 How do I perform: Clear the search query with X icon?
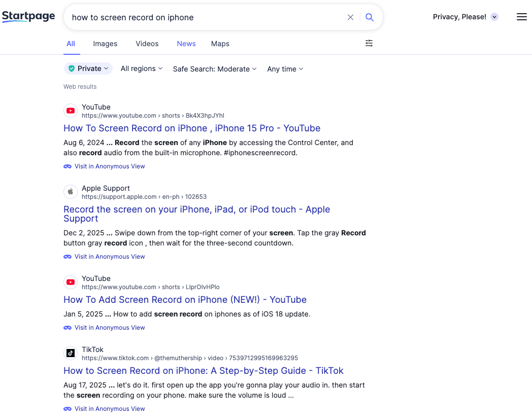pyautogui.click(x=350, y=17)
